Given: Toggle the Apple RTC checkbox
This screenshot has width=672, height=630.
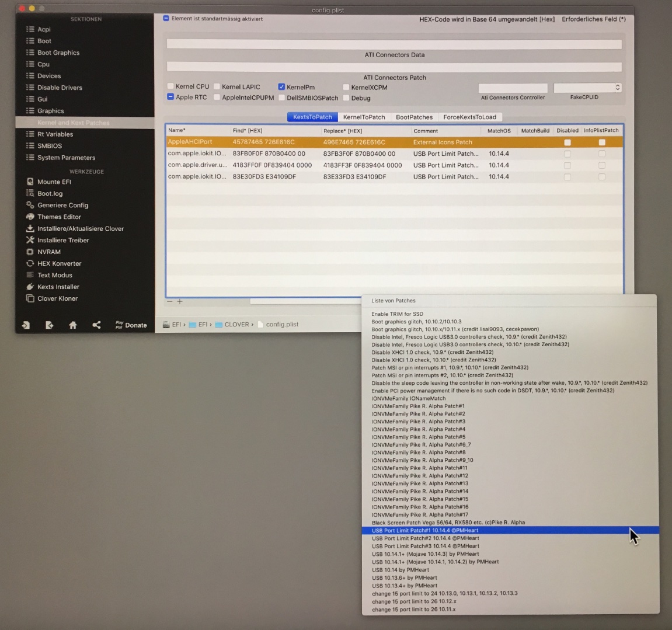Looking at the screenshot, I should tap(170, 97).
